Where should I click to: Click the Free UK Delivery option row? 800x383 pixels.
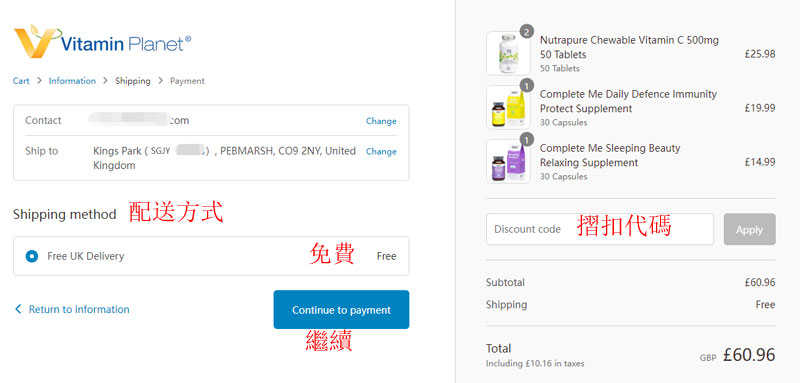coord(211,256)
